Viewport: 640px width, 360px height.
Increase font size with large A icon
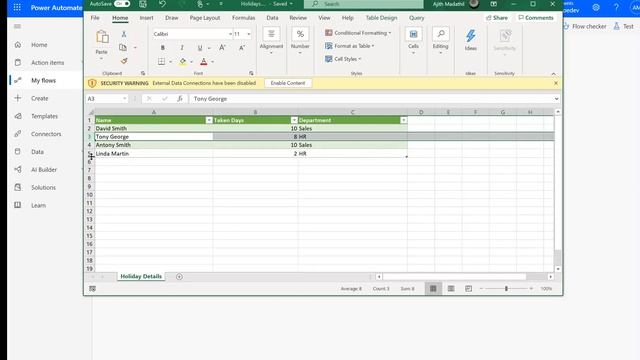222,48
